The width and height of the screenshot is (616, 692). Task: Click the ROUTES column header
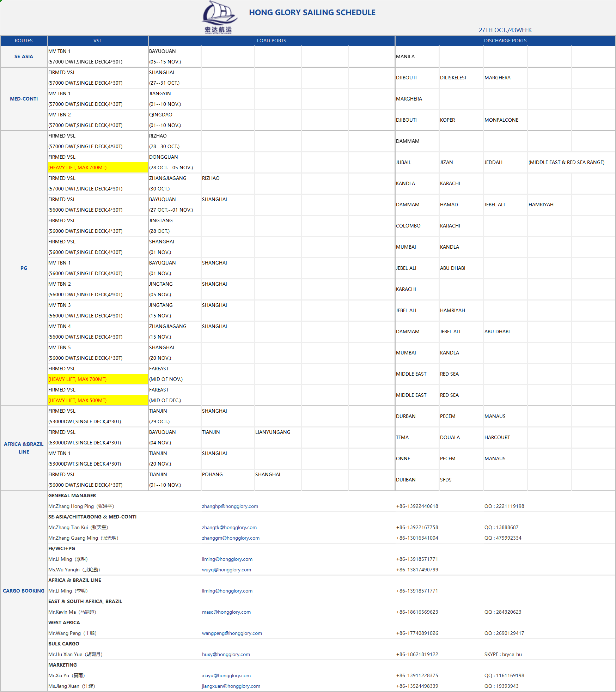coord(24,41)
